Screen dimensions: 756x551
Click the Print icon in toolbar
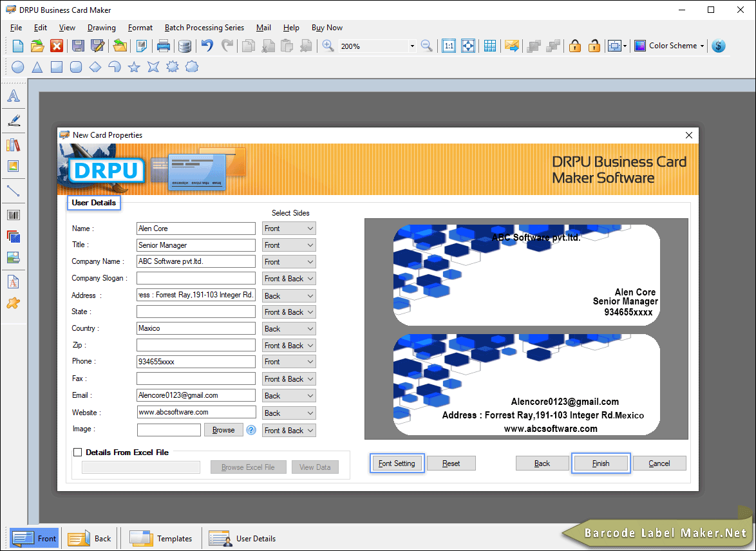pyautogui.click(x=164, y=46)
